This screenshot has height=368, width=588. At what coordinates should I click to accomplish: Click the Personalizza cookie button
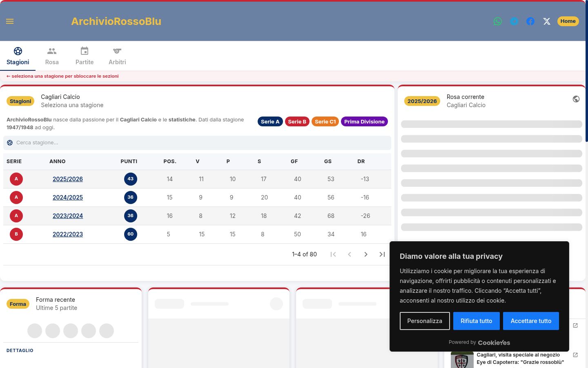point(425,321)
